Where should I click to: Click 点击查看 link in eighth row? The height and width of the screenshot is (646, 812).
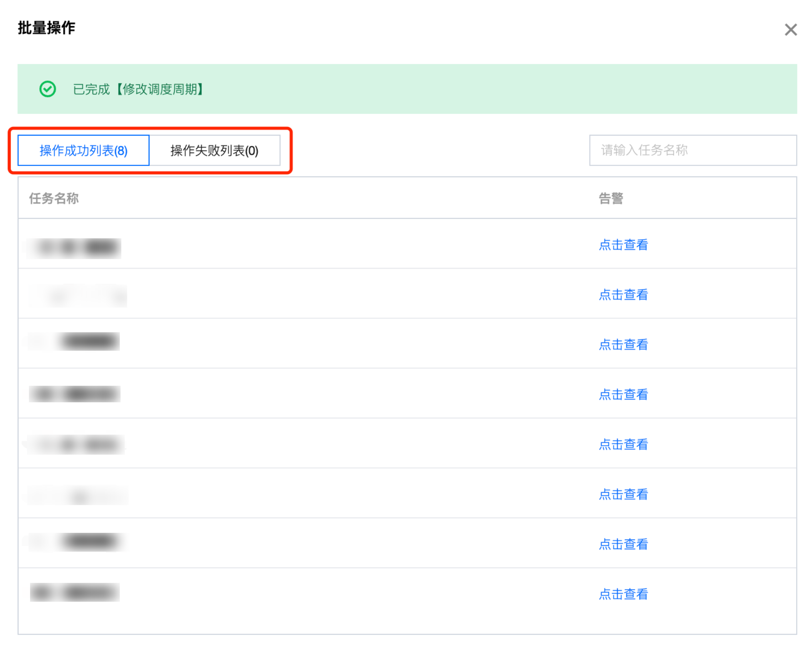pyautogui.click(x=623, y=594)
